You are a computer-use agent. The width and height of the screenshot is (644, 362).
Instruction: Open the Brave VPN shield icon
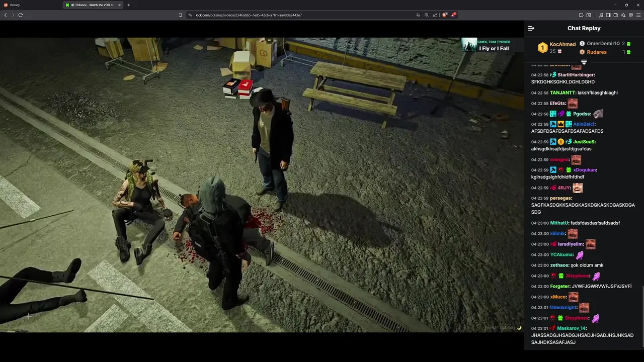tap(631, 15)
